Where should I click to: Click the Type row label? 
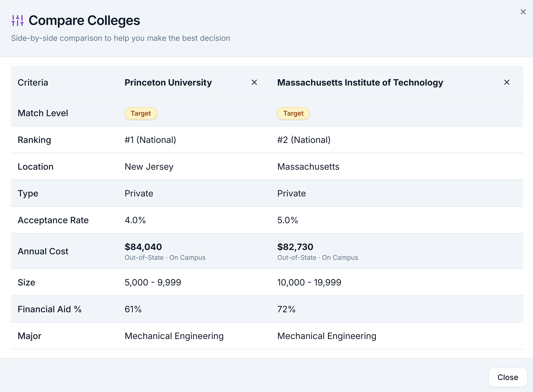[x=28, y=194]
